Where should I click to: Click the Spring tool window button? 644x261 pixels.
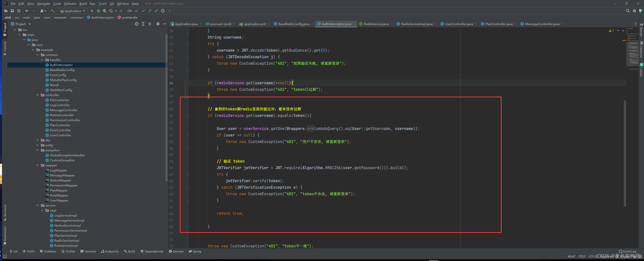195,251
